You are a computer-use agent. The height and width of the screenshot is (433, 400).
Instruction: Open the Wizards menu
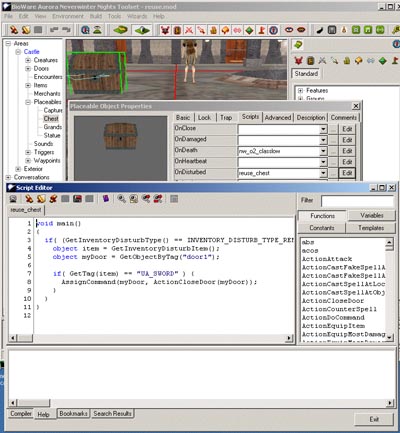[137, 16]
